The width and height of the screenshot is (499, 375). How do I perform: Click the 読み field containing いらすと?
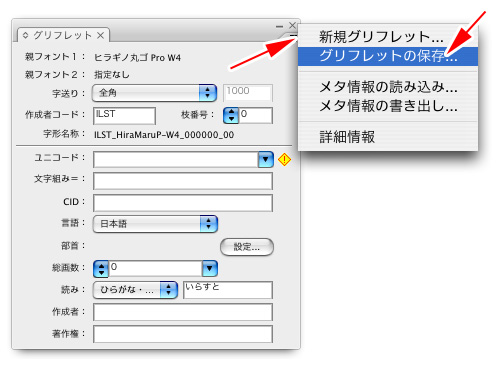[228, 290]
